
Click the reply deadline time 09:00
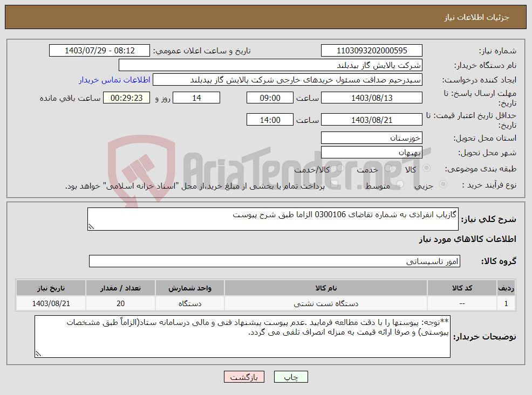(270, 98)
